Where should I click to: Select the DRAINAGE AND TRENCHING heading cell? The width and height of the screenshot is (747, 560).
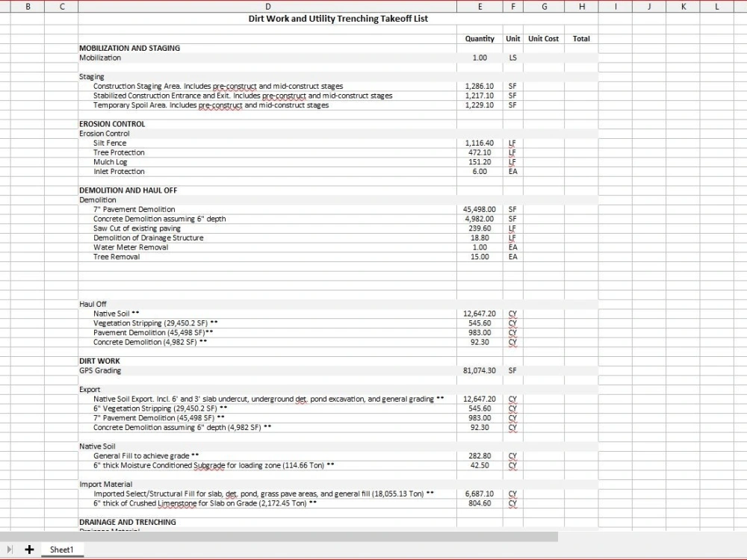[128, 522]
